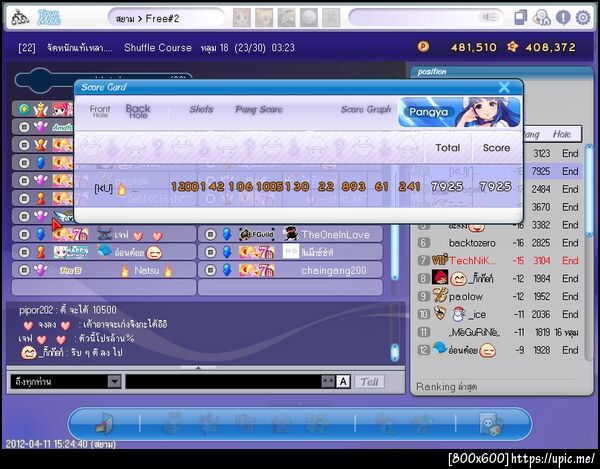Viewport: 600px width, 469px height.
Task: Click the gold B emblem beside paolow in ranking
Action: [x=440, y=295]
